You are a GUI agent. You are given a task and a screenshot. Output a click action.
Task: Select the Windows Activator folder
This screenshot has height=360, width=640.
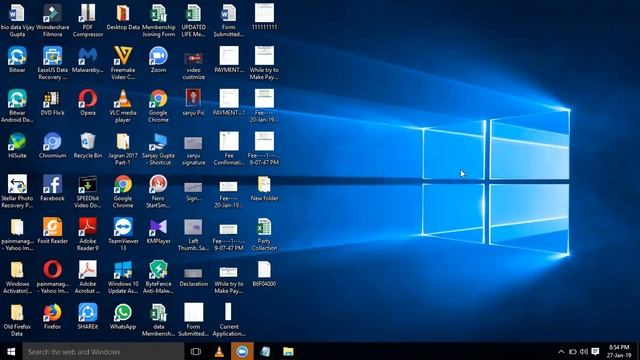point(17,277)
